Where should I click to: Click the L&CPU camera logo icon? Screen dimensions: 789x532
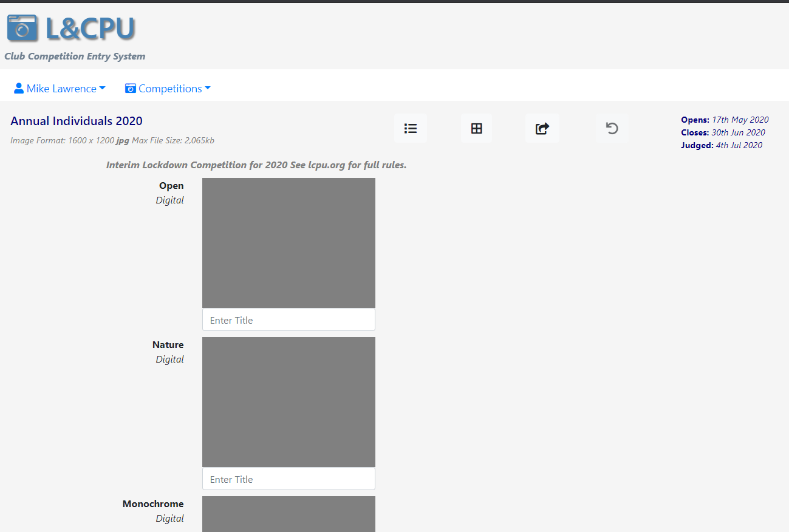pyautogui.click(x=22, y=29)
